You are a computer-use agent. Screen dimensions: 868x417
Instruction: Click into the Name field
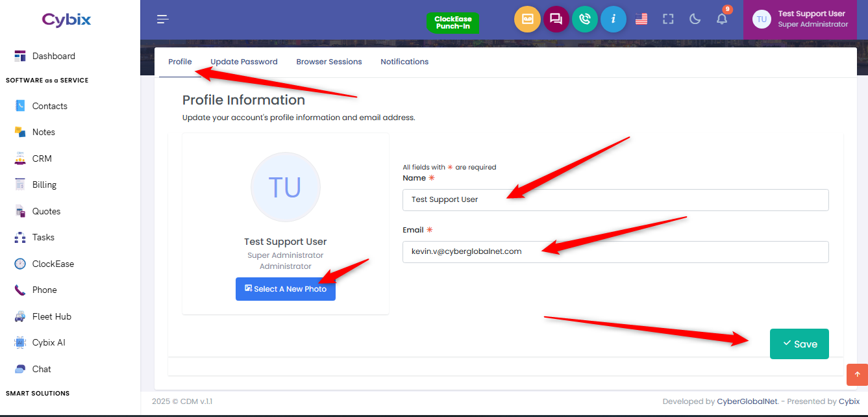615,200
